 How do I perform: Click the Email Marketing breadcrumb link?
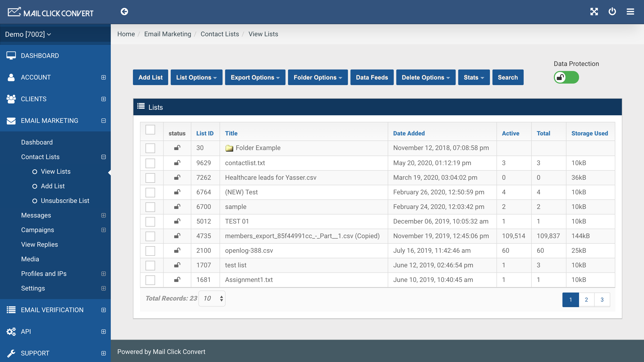[x=168, y=34]
